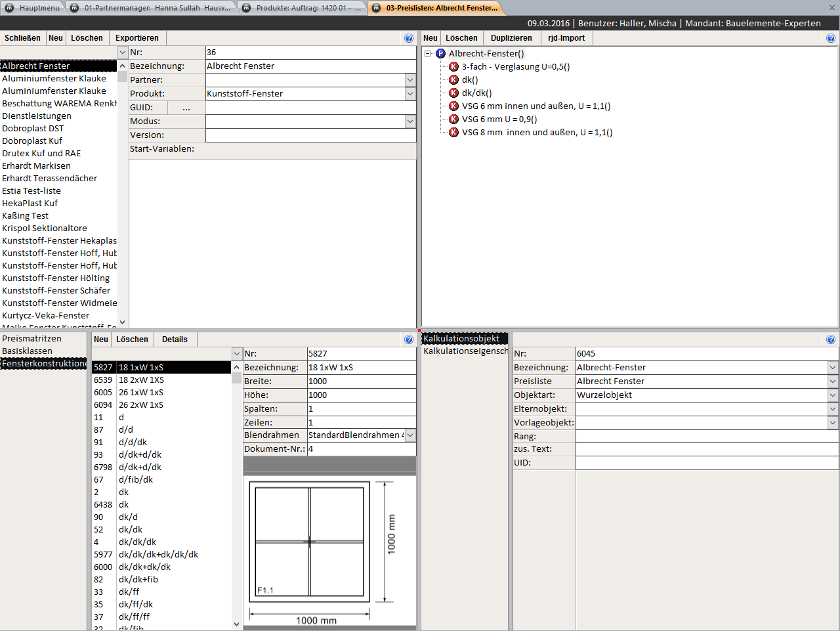Viewport: 840px width, 631px height.
Task: Click red K icon next to dk/dk()
Action: [x=453, y=93]
